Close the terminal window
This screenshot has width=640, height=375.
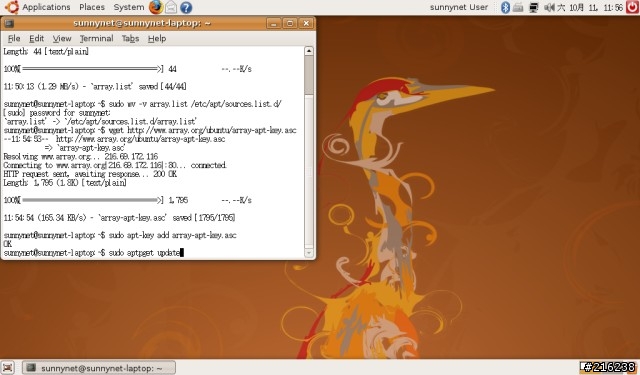[306, 23]
